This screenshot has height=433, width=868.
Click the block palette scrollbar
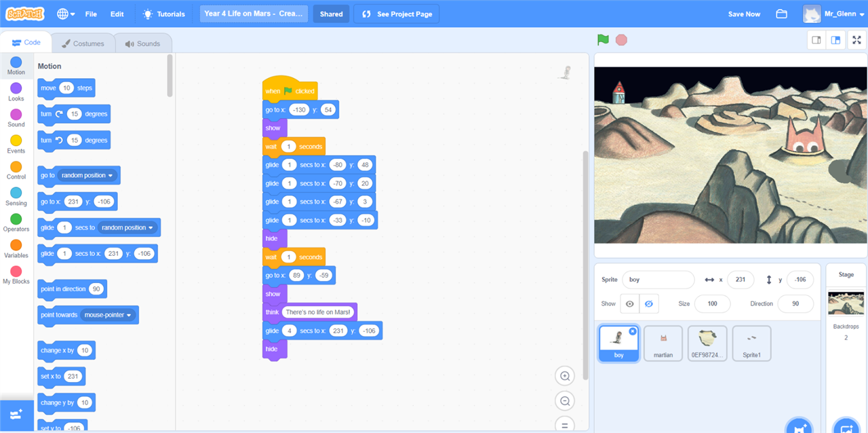click(x=170, y=76)
